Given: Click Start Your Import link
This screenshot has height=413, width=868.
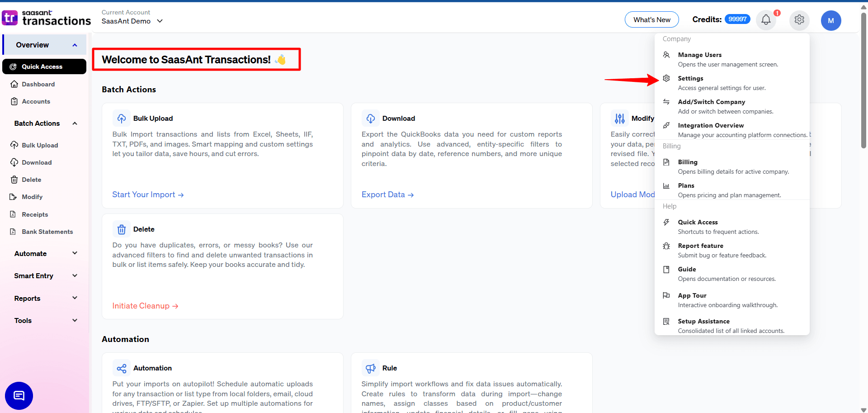Looking at the screenshot, I should (148, 194).
